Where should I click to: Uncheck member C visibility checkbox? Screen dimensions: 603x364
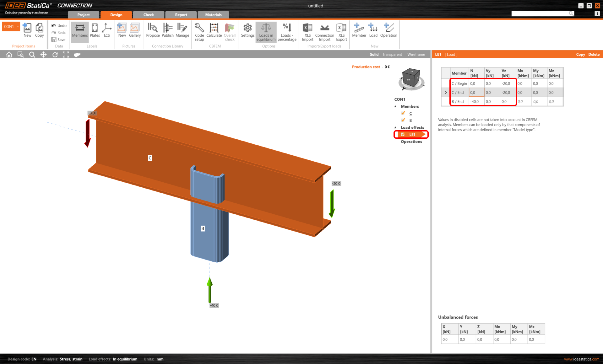click(x=403, y=113)
